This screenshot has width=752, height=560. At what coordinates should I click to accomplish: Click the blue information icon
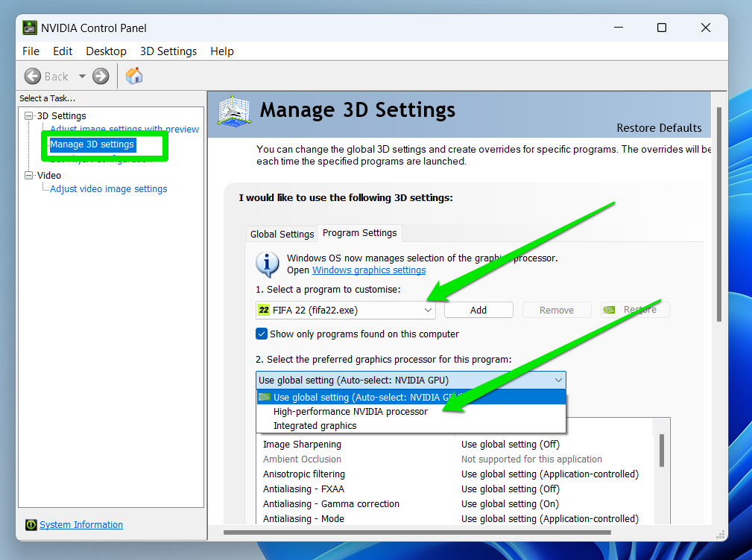coord(267,264)
